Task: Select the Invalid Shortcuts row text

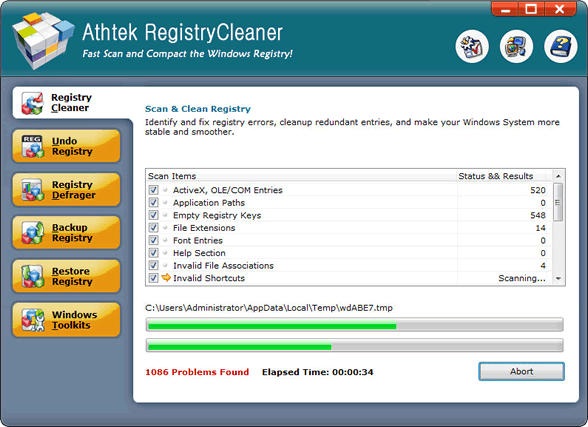Action: pyautogui.click(x=209, y=278)
